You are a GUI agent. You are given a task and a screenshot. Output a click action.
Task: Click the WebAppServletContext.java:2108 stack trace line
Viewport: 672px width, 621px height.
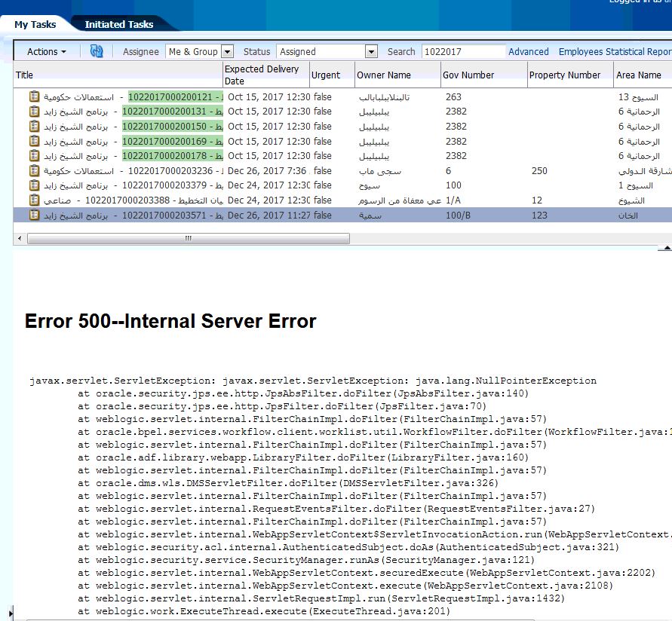pyautogui.click(x=345, y=586)
